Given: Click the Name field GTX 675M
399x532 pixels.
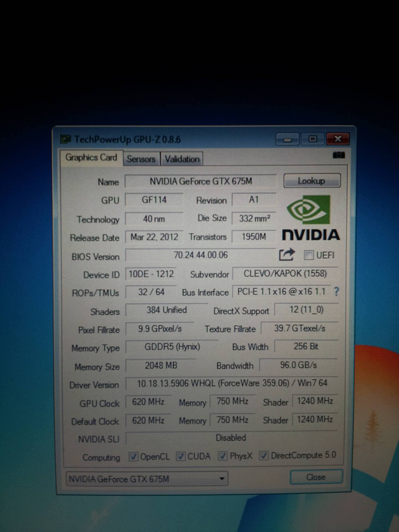Looking at the screenshot, I should tap(201, 181).
